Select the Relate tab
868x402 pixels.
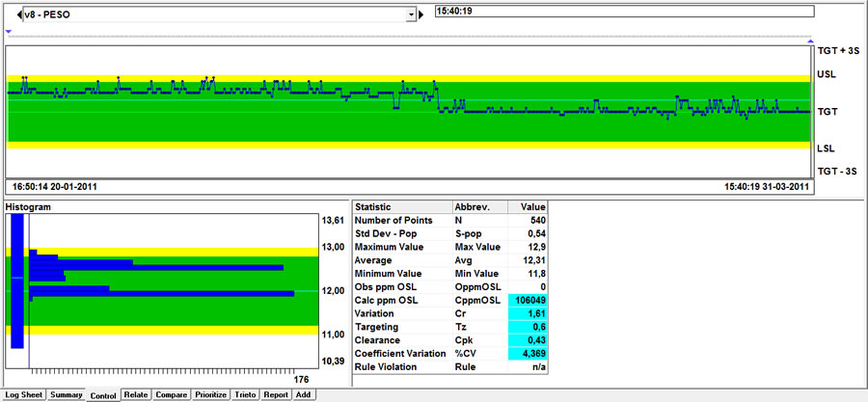(136, 394)
